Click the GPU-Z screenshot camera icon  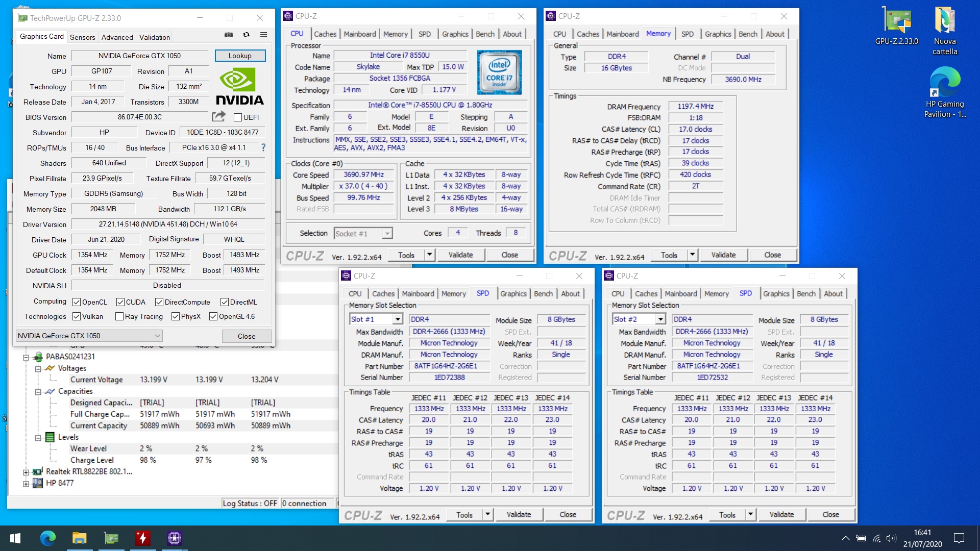229,35
